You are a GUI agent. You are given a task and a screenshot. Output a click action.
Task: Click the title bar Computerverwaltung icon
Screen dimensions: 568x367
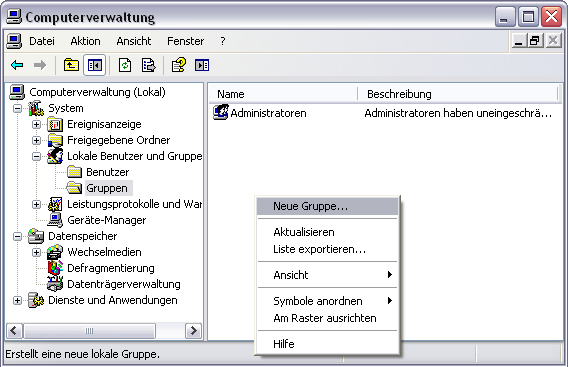click(x=14, y=17)
